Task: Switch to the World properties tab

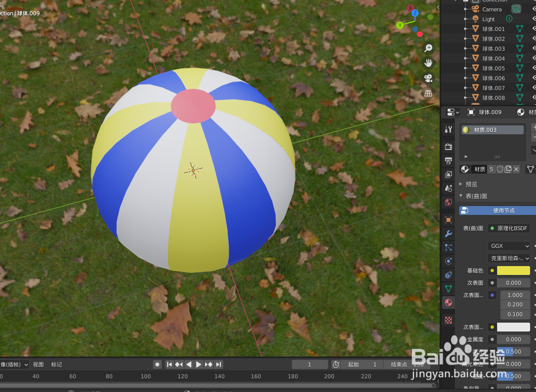Action: tap(448, 202)
